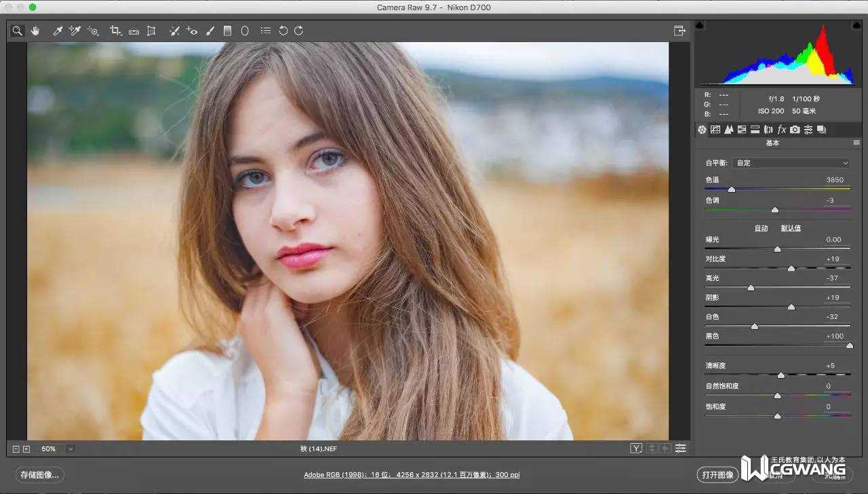Click the 黑色 blacks slider handle
The height and width of the screenshot is (494, 868).
pos(849,345)
